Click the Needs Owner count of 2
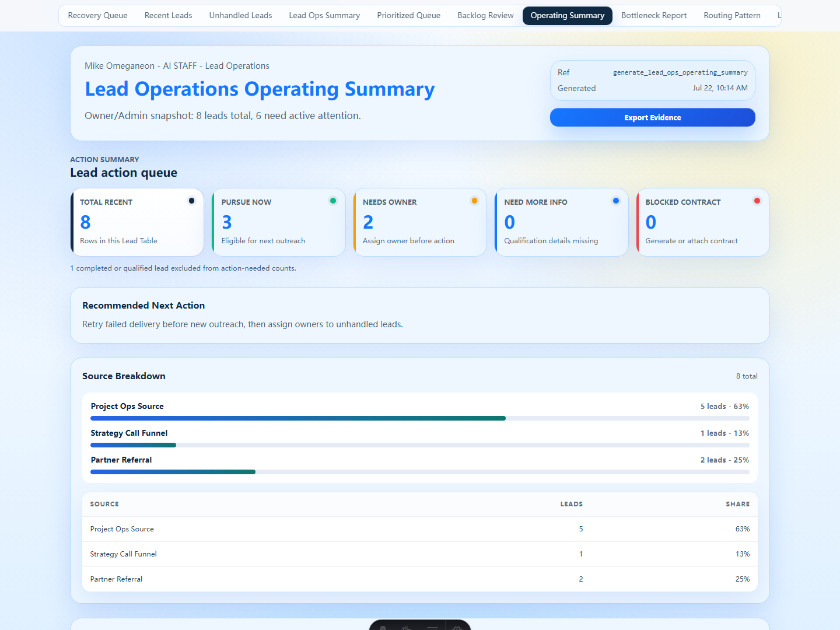840x630 pixels. 368,222
